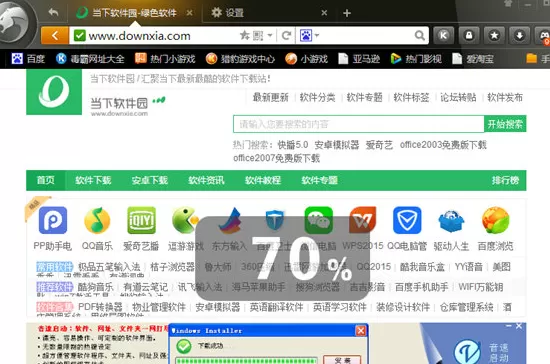Click the QR code icon in address bar
This screenshot has width=550, height=364.
click(258, 35)
